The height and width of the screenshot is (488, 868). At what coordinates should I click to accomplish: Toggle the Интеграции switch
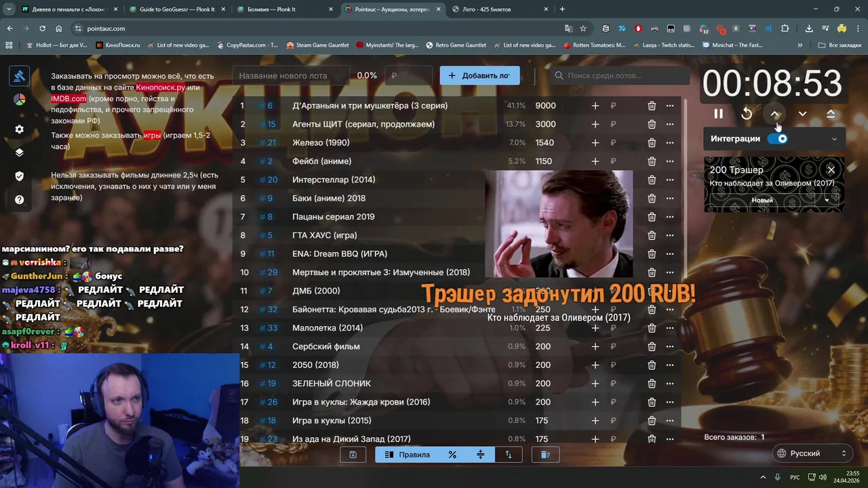pos(777,139)
